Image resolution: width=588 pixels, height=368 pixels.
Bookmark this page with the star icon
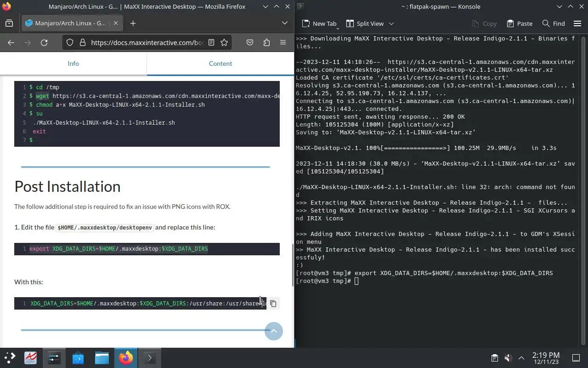pos(224,42)
